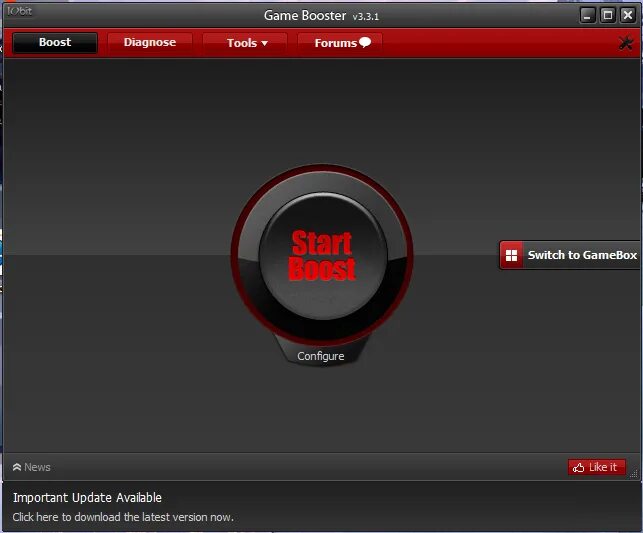
Task: Click the Start Boost button
Action: tap(323, 256)
